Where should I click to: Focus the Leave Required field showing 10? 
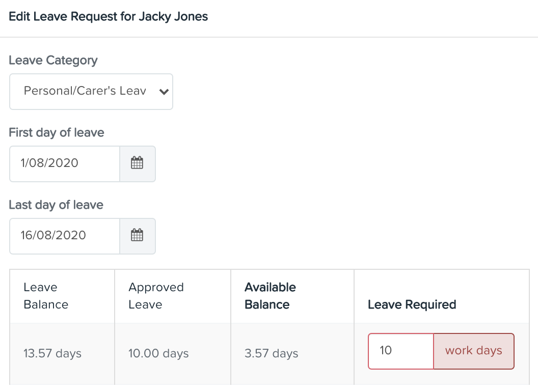(401, 351)
